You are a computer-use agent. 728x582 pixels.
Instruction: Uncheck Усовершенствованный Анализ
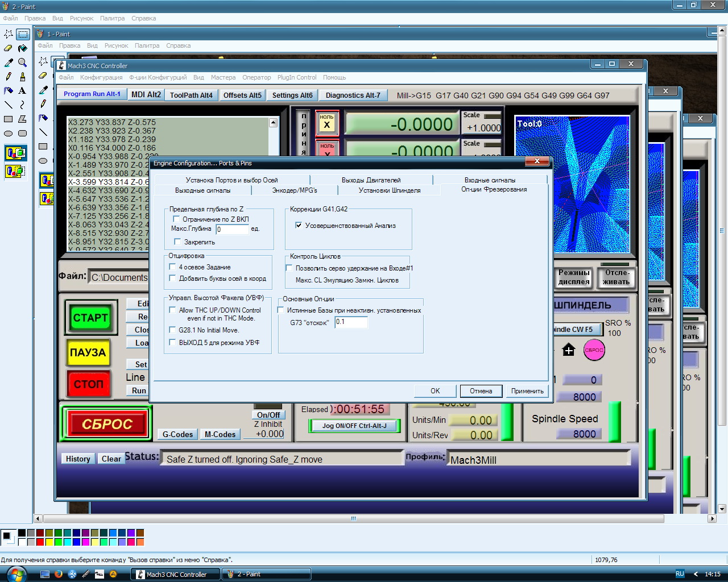click(x=299, y=225)
